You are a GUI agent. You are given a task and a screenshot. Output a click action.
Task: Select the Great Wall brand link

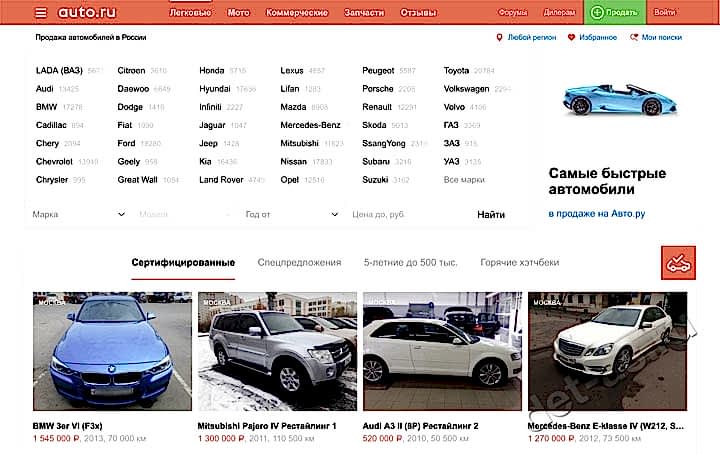point(137,180)
